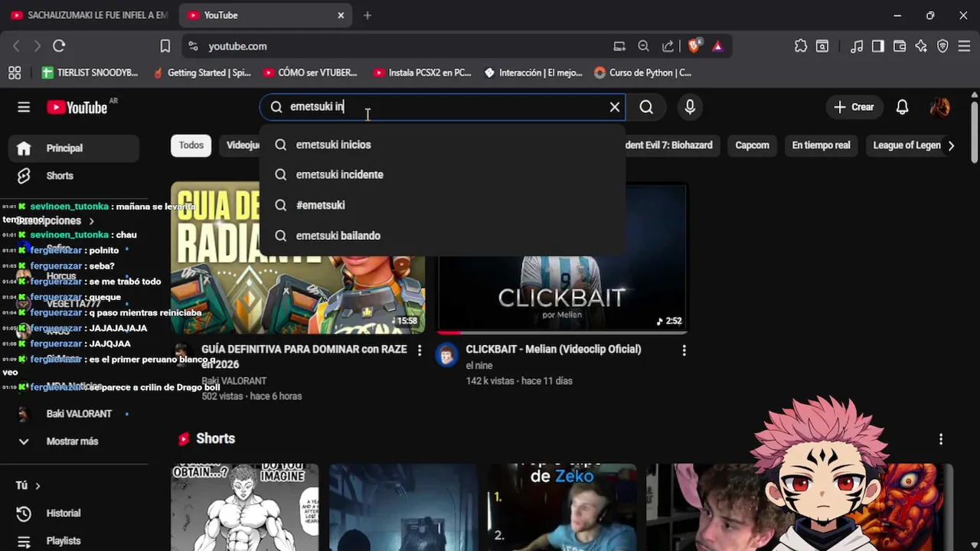Viewport: 980px width, 551px height.
Task: Select the En tiempo real chip
Action: 821,145
